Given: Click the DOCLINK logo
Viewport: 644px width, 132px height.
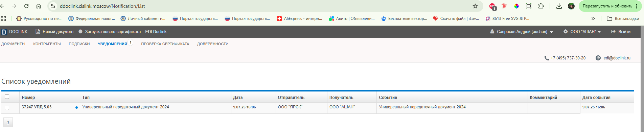Looking at the screenshot, I should pyautogui.click(x=15, y=32).
